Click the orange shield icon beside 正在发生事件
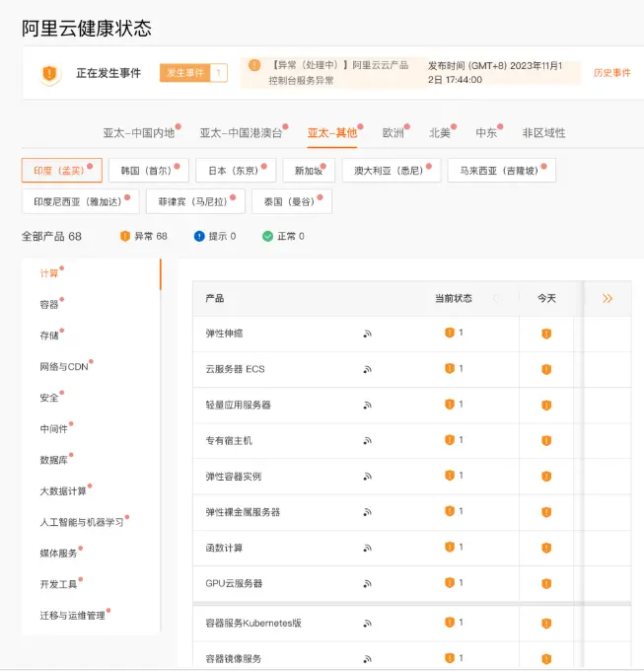 click(x=49, y=73)
